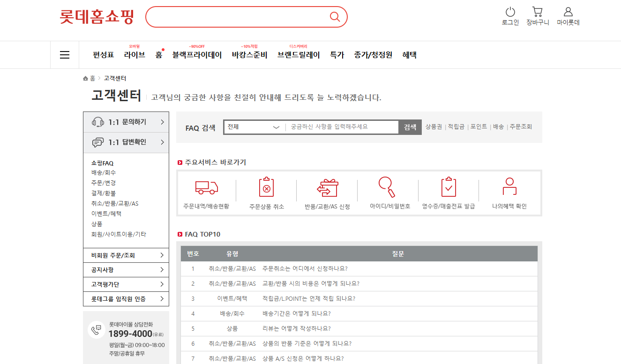The image size is (621, 364).
Task: Open 아이디/비밀번호 magnifier icon
Action: pyautogui.click(x=387, y=187)
